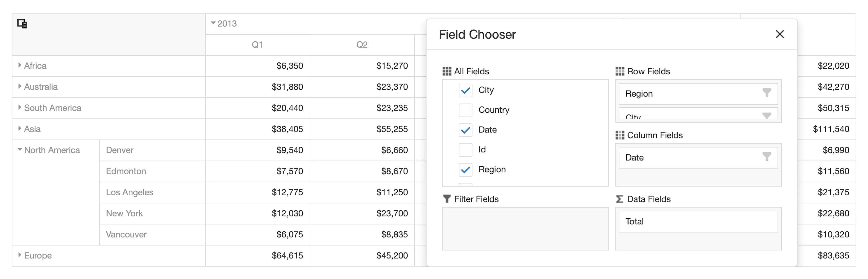Check the Country field checkbox
The image size is (868, 279).
(465, 110)
